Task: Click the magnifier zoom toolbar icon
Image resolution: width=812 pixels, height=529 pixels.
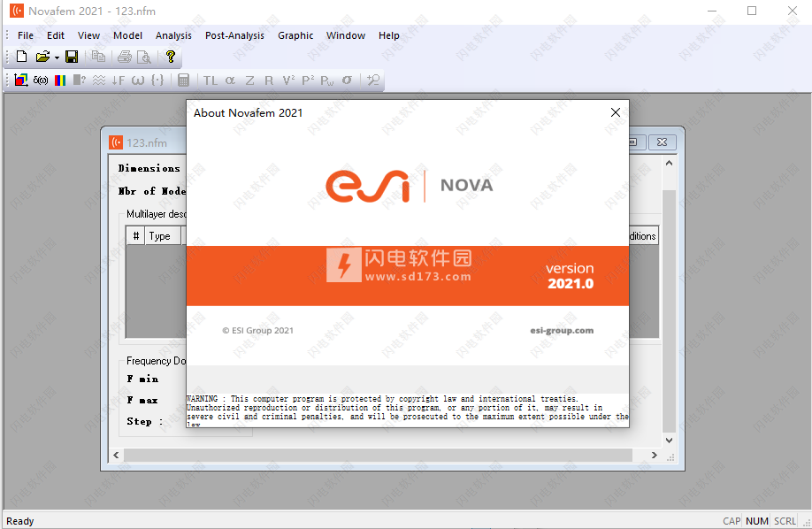Action: click(x=373, y=80)
